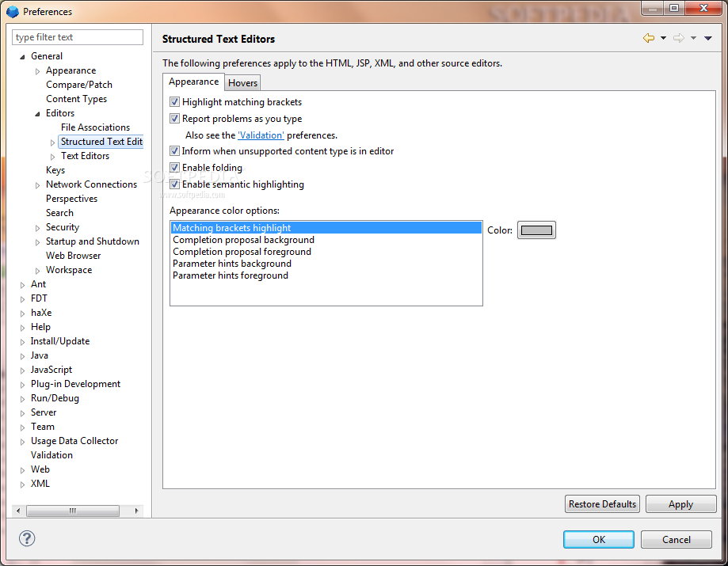The width and height of the screenshot is (728, 566).
Task: Select Web Browser preferences item
Action: click(x=73, y=255)
